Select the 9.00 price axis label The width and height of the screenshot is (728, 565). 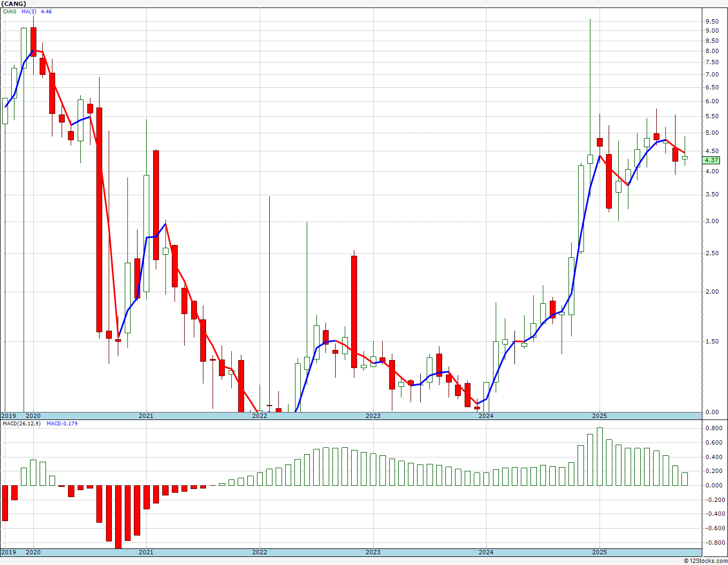[711, 30]
